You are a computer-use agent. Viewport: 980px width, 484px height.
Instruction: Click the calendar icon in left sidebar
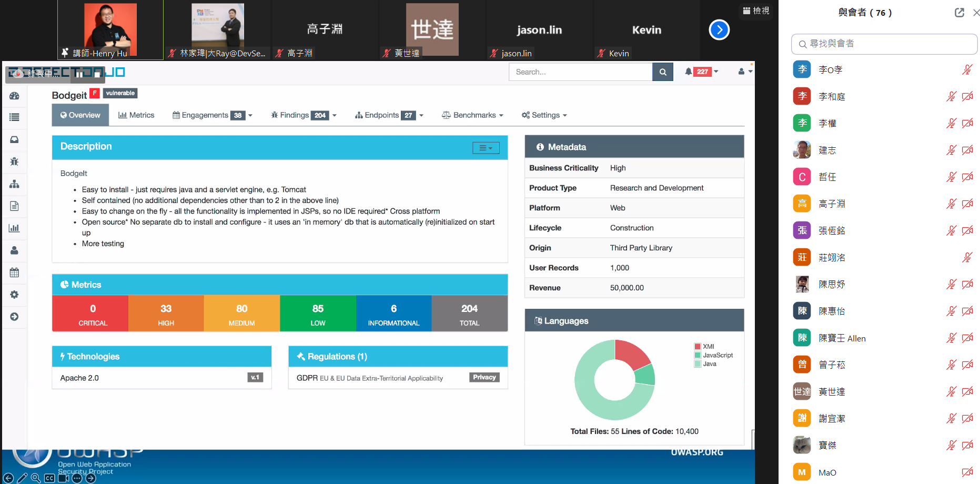click(14, 273)
